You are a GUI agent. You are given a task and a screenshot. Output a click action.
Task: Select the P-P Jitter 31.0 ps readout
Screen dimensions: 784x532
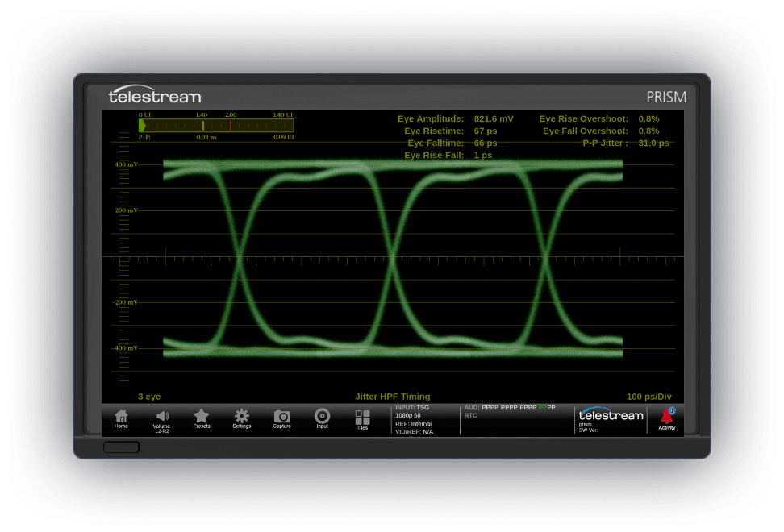625,143
